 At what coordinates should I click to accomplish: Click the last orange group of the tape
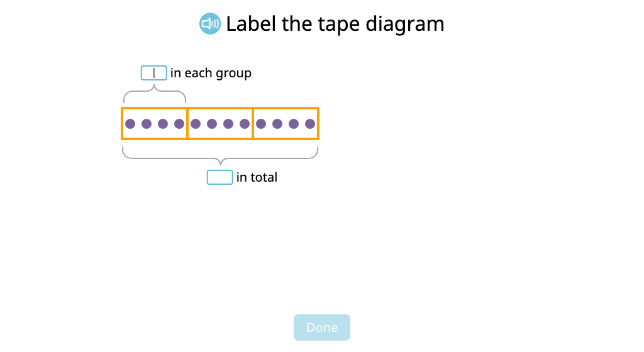[x=286, y=123]
